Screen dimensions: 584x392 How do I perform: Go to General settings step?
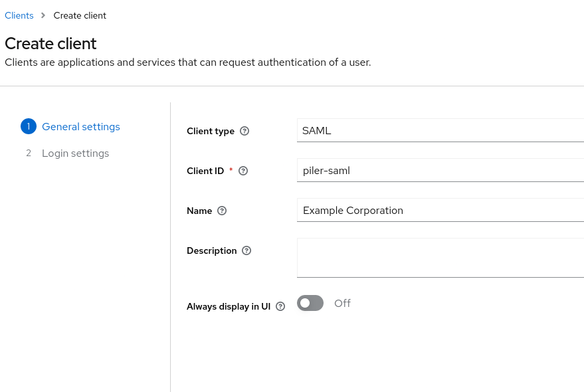point(81,126)
